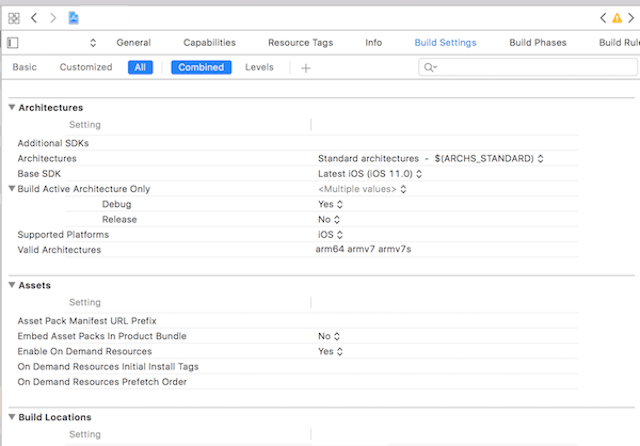
Task: Go forward with the right chevron
Action: click(x=53, y=18)
